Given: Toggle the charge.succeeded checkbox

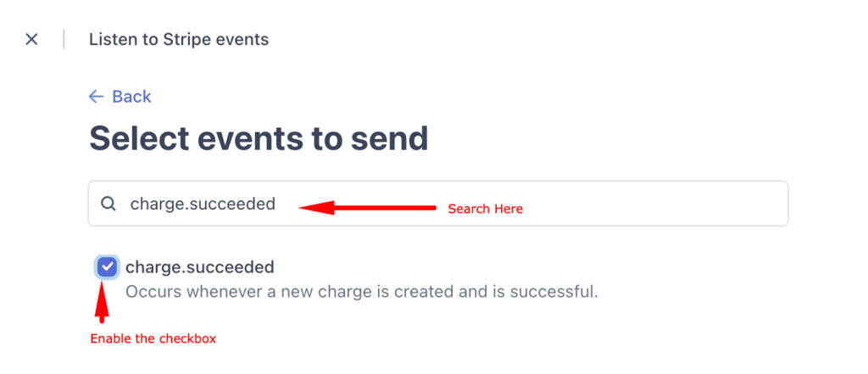Looking at the screenshot, I should click(x=107, y=268).
